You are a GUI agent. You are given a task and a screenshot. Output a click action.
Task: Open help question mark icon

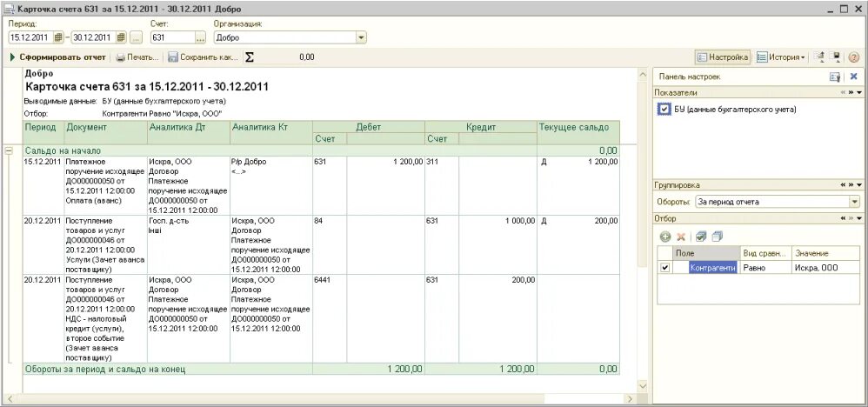click(854, 57)
